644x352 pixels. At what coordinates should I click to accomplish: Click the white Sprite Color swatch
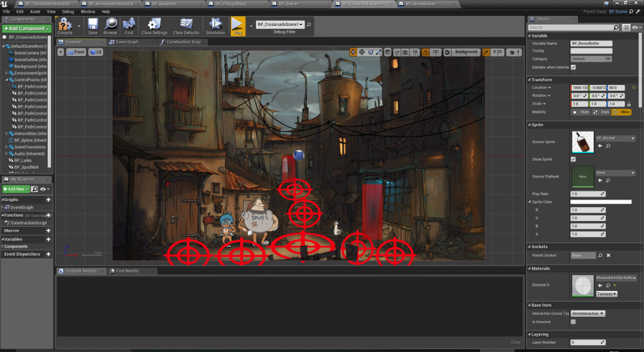coord(601,202)
